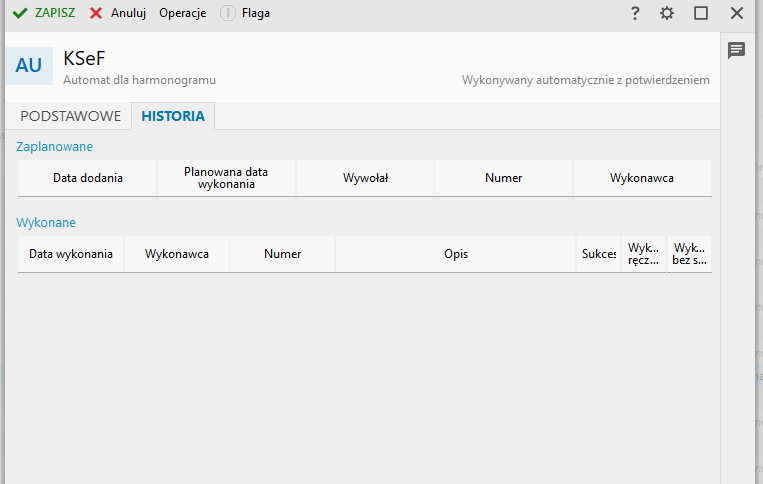
Task: Cancel editing with the Anuluj button
Action: (118, 13)
